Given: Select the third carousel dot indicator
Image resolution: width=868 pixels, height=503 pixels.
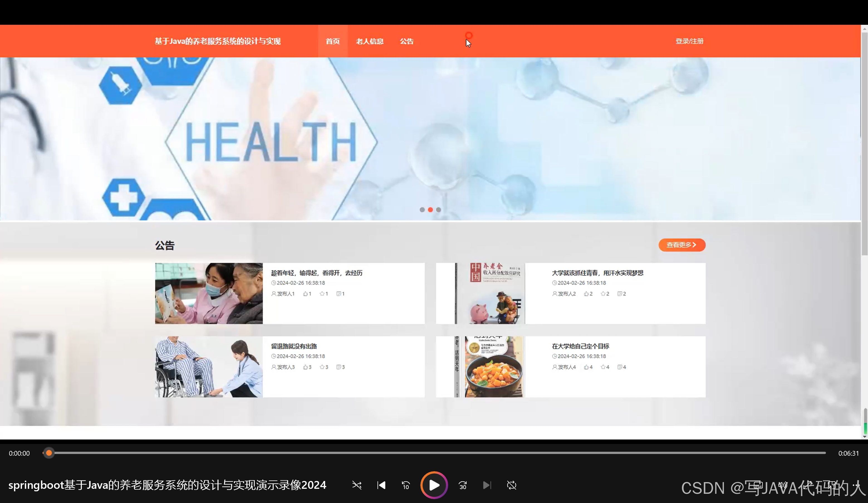Looking at the screenshot, I should click(438, 209).
